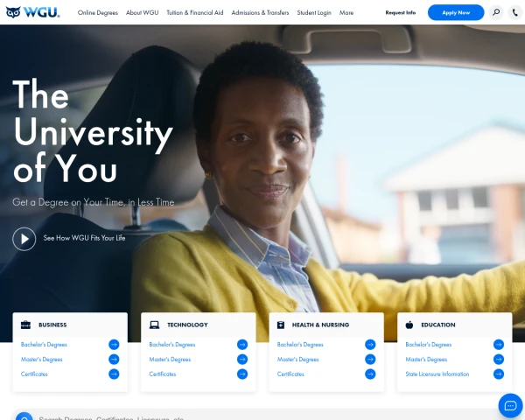Click the WGU owl logo

click(32, 12)
